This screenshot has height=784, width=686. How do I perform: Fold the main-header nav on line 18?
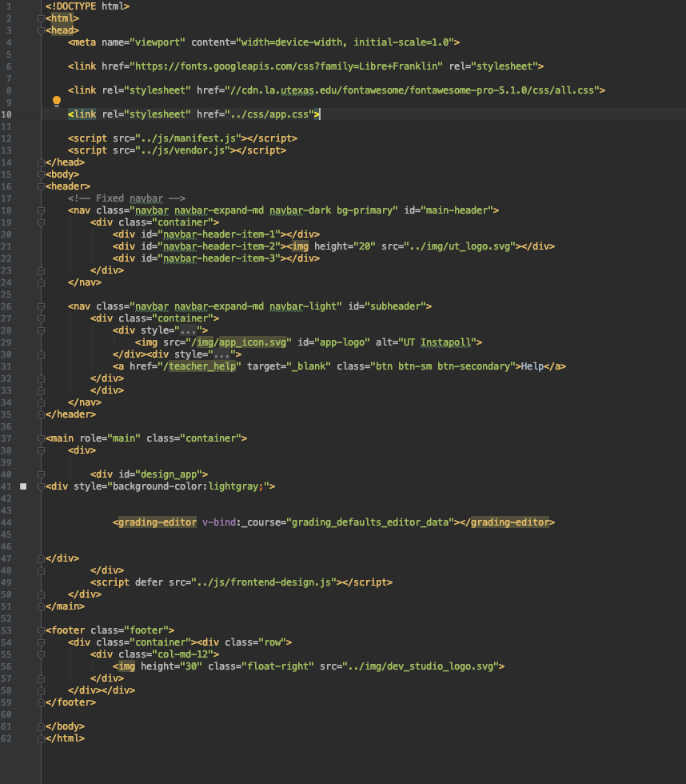[41, 210]
